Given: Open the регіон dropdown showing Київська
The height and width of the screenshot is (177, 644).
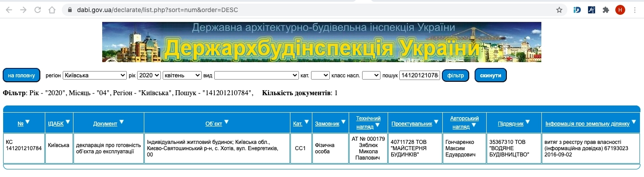Looking at the screenshot, I should click(x=95, y=76).
